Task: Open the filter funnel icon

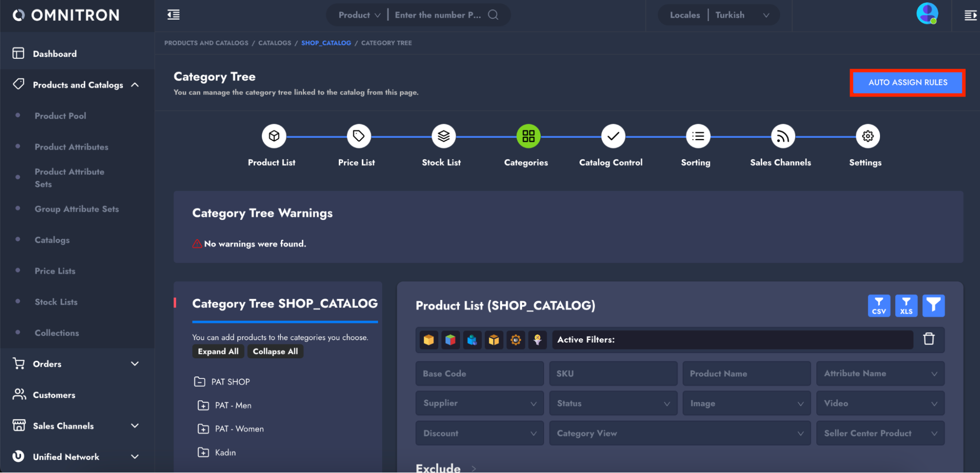Action: pyautogui.click(x=933, y=306)
